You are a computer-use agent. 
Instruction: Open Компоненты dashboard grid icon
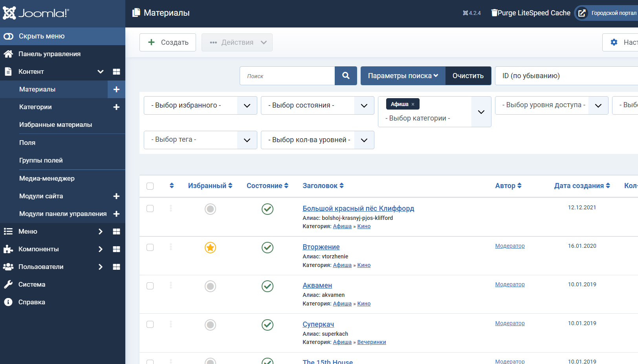coord(116,249)
